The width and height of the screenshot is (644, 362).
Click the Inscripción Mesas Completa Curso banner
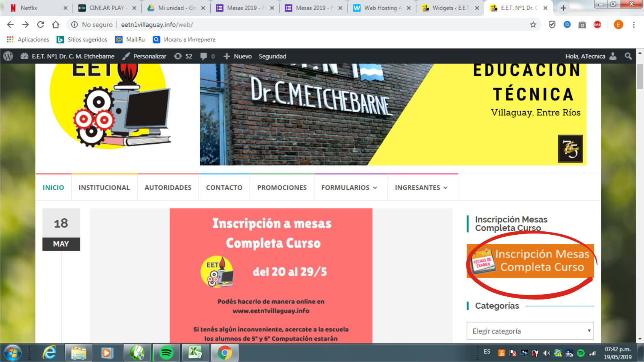[530, 261]
